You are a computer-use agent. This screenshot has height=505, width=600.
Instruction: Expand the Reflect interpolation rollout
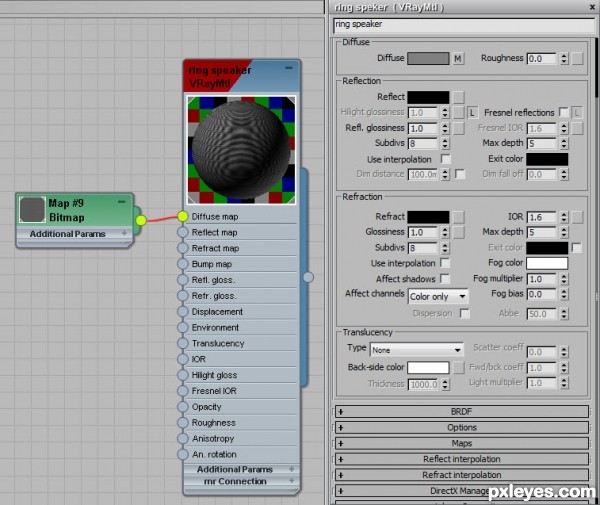(462, 459)
